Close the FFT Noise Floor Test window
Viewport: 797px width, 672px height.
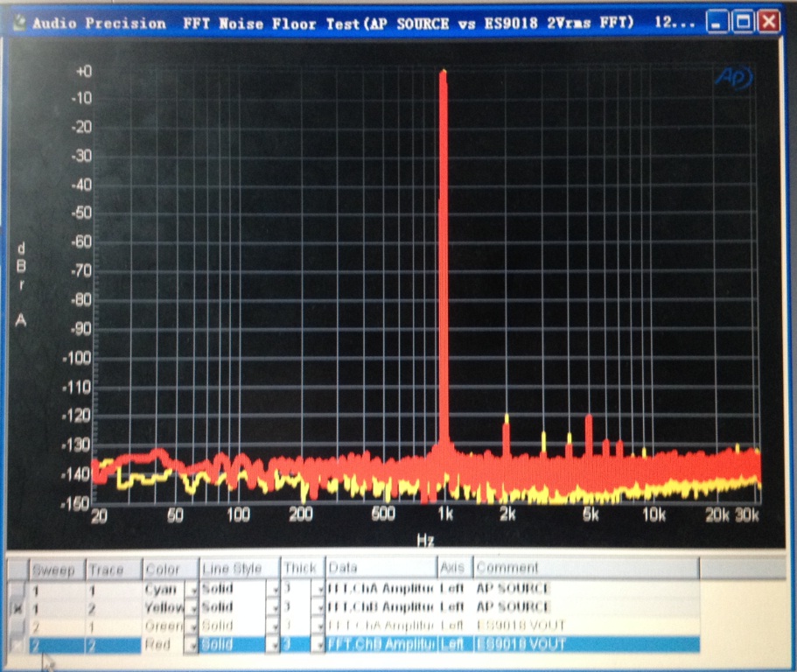tap(768, 23)
